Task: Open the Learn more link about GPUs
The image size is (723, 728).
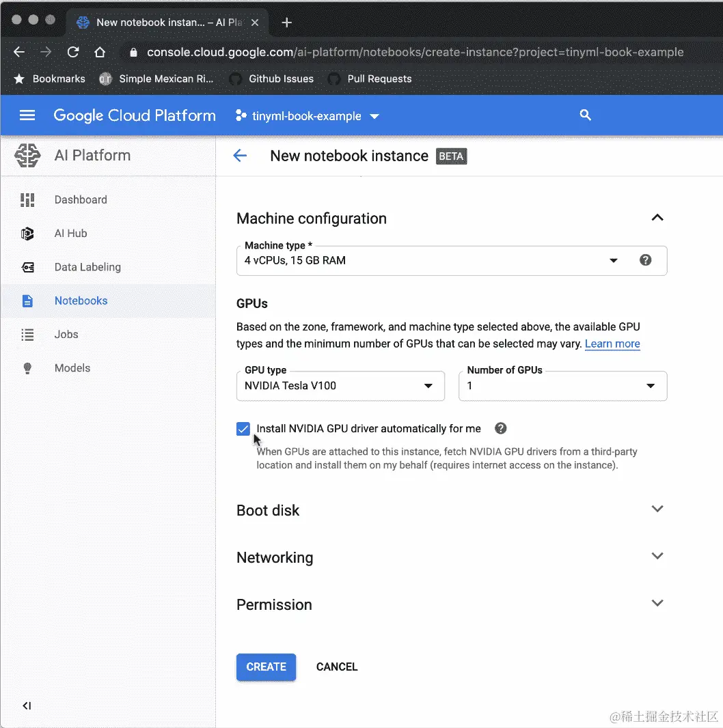Action: tap(612, 344)
